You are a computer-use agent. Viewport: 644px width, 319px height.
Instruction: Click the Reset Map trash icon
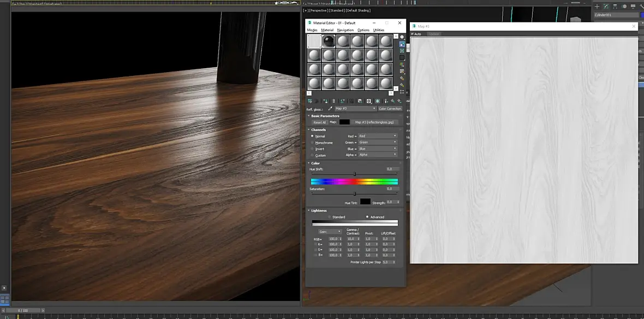click(x=335, y=101)
